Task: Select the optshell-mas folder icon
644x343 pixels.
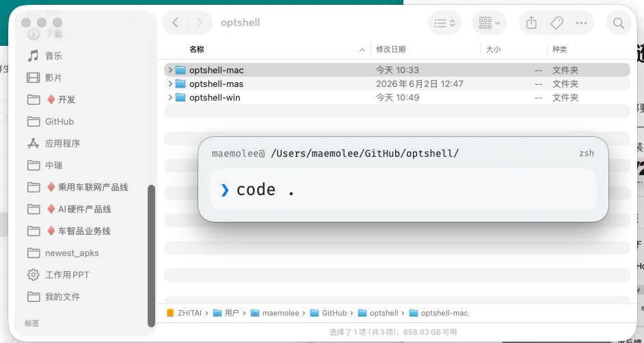Action: [180, 84]
